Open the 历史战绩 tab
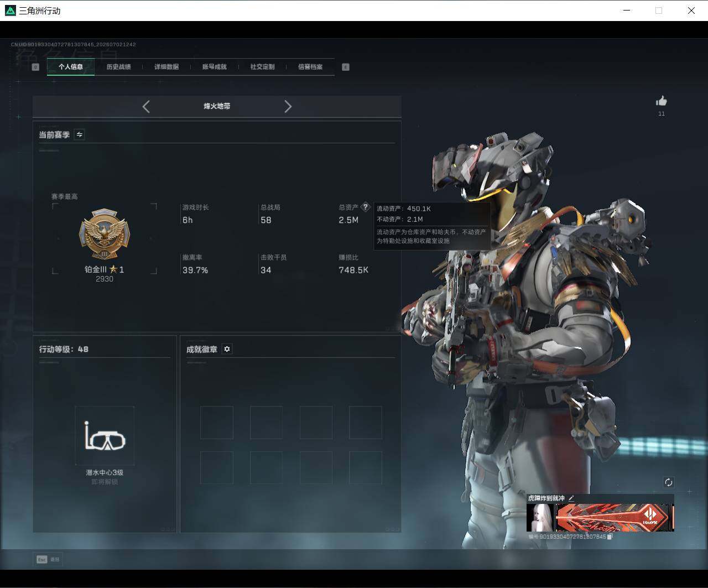The height and width of the screenshot is (588, 708). pos(118,67)
